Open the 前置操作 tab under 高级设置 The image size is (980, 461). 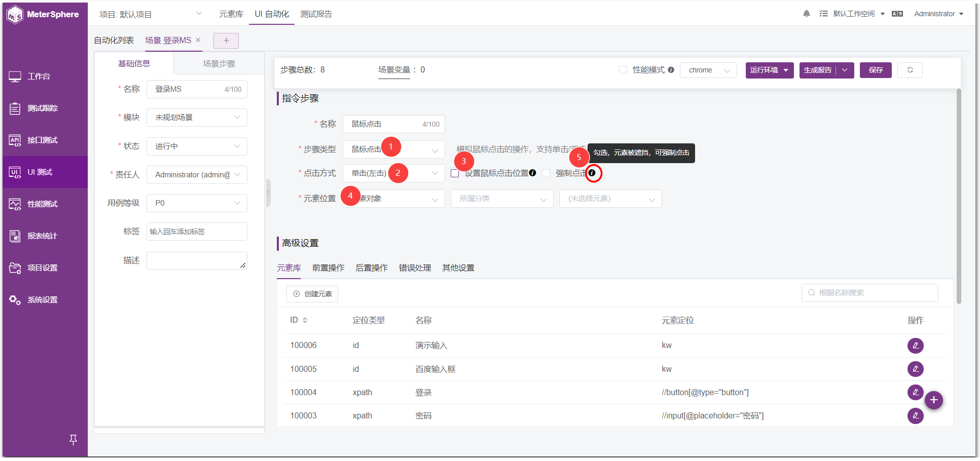coord(328,268)
